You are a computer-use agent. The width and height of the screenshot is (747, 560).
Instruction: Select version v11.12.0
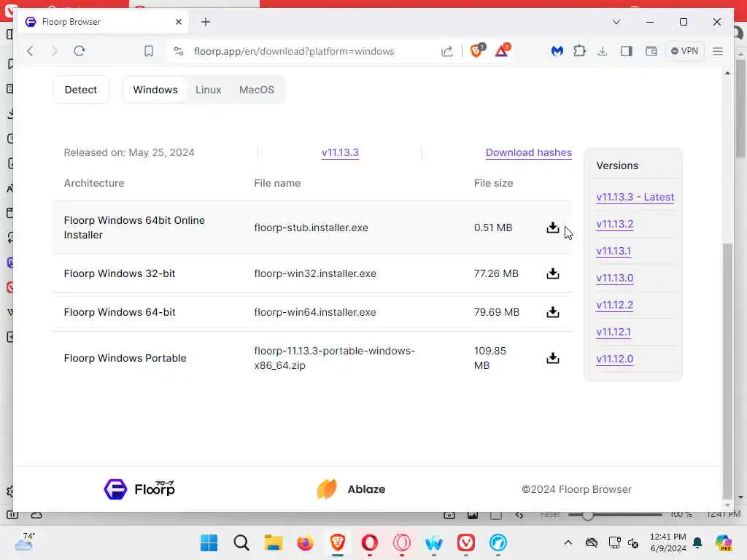point(614,359)
